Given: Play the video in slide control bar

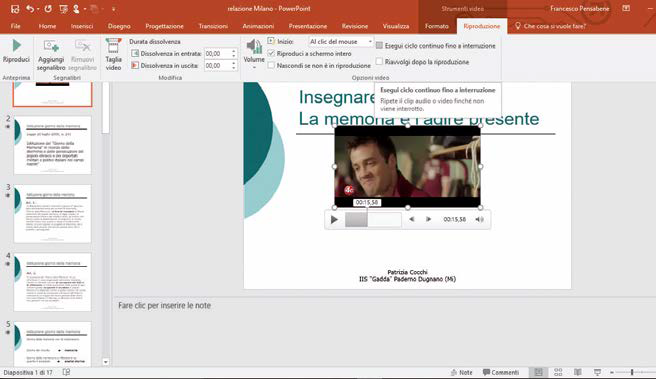Looking at the screenshot, I should [334, 219].
